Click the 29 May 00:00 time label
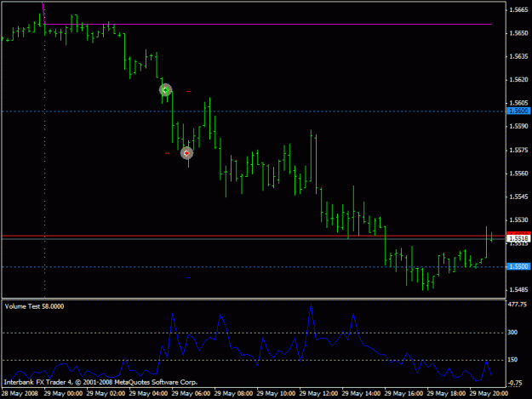The image size is (532, 399). [63, 394]
